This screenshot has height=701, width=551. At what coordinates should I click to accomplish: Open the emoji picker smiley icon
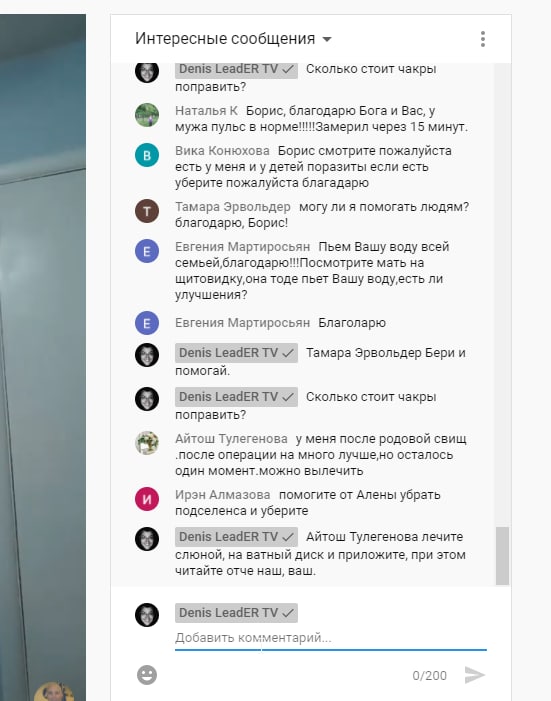[x=147, y=675]
